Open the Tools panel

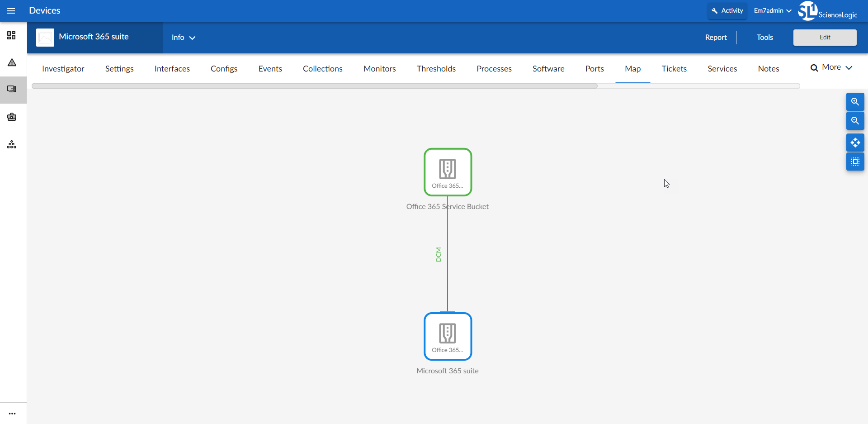tap(765, 38)
